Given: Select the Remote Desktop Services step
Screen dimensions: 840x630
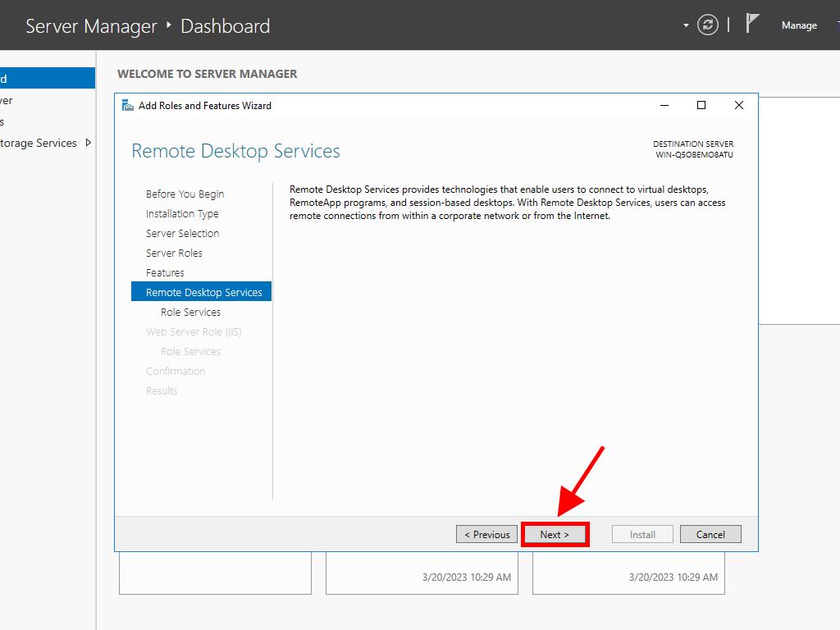Looking at the screenshot, I should click(203, 293).
